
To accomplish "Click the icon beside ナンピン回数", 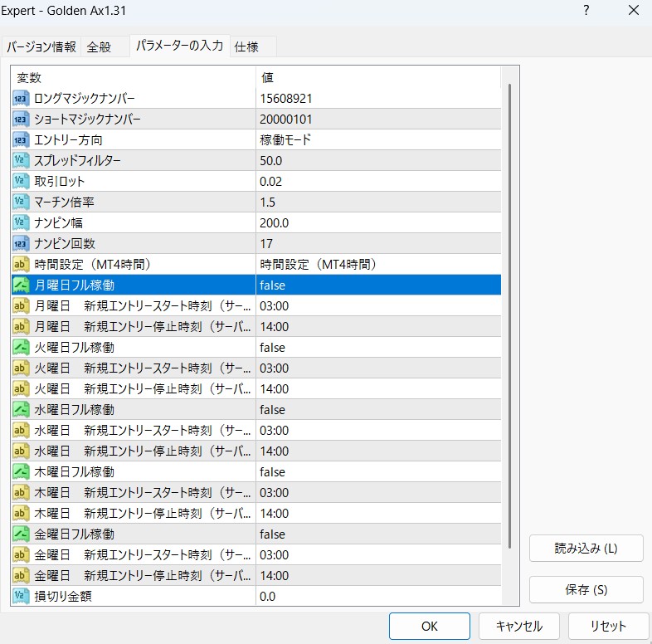I will tap(22, 244).
